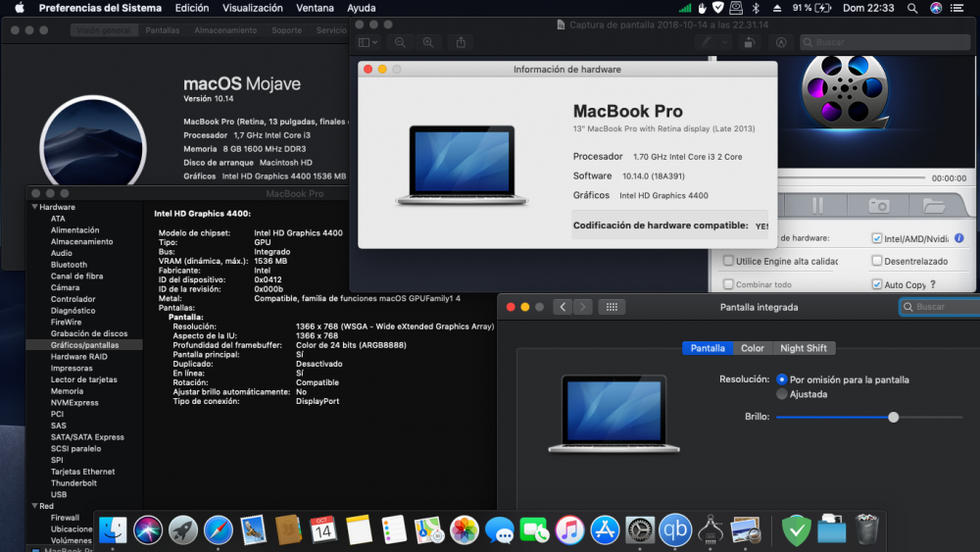Viewport: 980px width, 552px height.
Task: Go back in Pantalla integrada preferences
Action: 563,307
